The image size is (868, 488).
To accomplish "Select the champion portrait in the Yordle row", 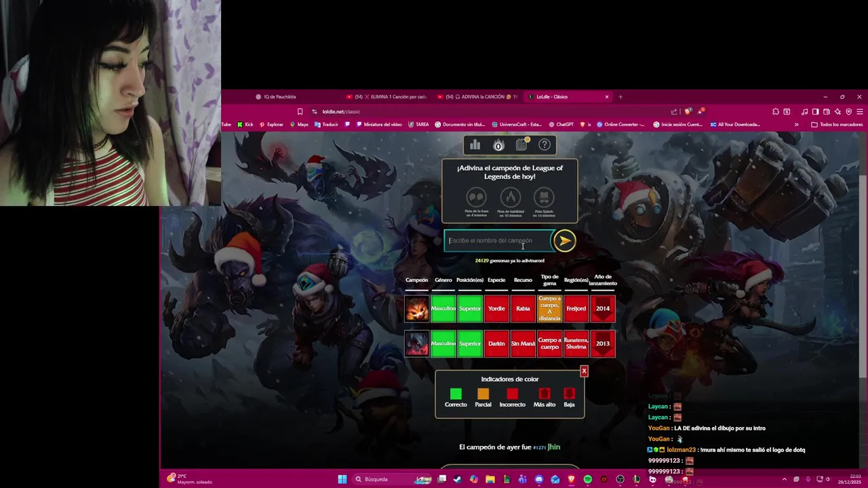I will point(417,308).
